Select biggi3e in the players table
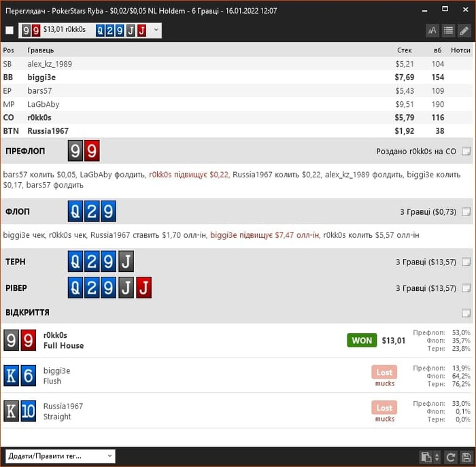The width and height of the screenshot is (476, 467). pos(237,77)
